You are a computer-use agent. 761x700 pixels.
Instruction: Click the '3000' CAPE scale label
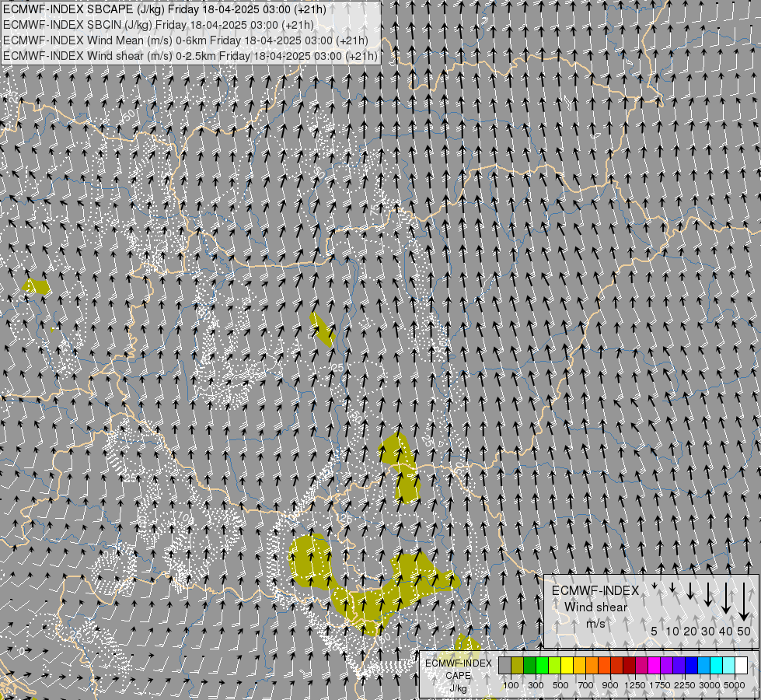coord(710,685)
